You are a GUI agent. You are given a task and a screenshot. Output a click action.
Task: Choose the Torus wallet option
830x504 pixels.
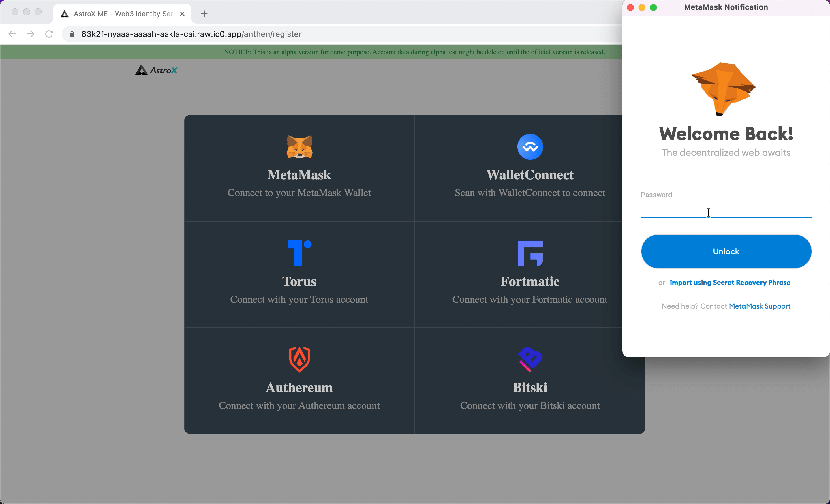pos(299,274)
